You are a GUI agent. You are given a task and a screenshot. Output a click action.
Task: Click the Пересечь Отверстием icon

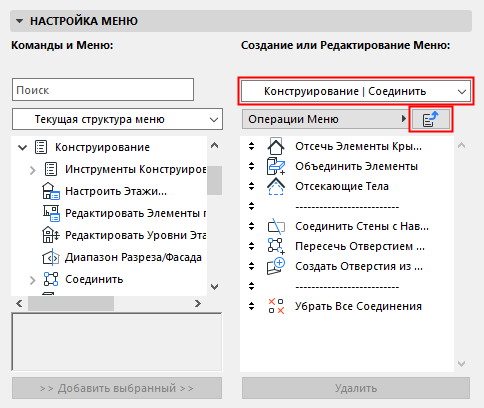pos(276,246)
